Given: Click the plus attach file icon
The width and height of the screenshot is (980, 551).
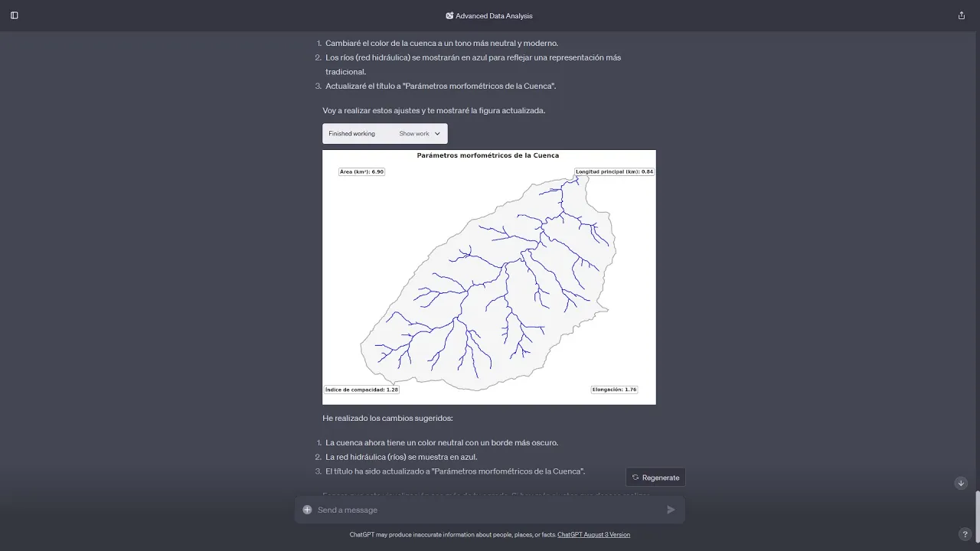Looking at the screenshot, I should pyautogui.click(x=307, y=510).
